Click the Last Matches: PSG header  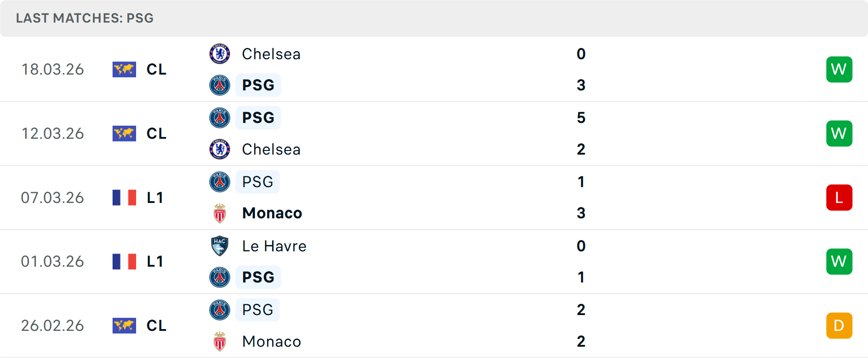85,18
